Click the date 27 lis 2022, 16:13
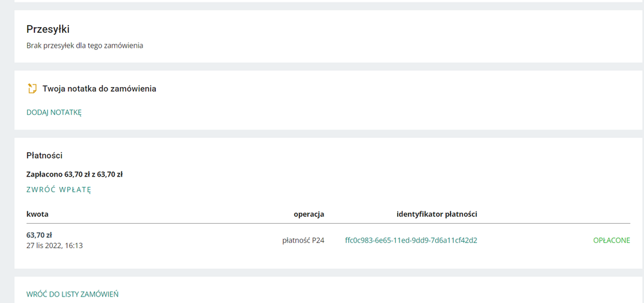The image size is (644, 303). pos(54,246)
